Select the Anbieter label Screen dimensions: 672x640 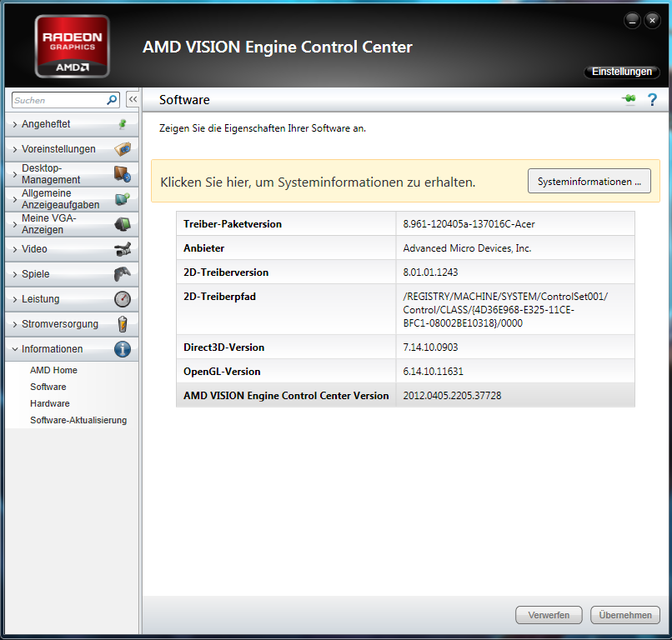[204, 248]
